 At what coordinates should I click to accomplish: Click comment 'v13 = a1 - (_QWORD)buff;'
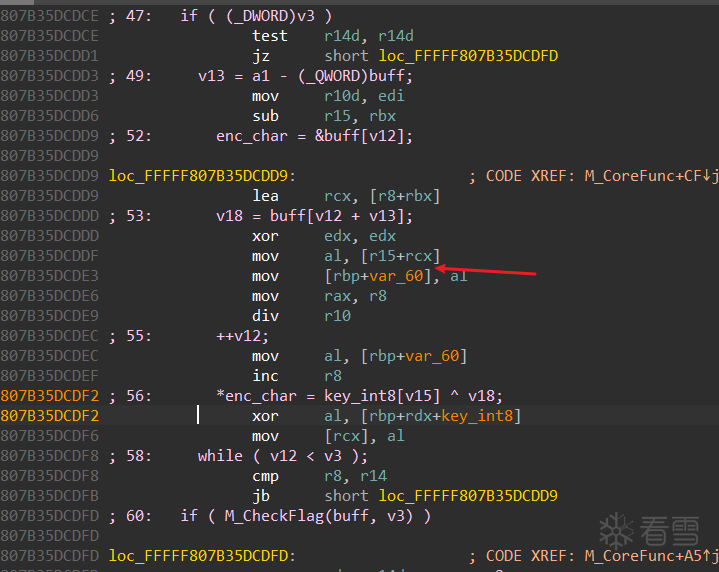305,76
